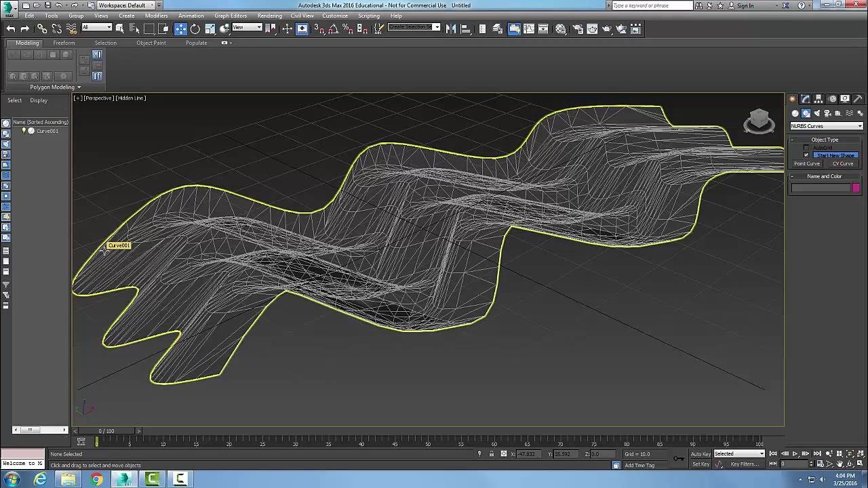Toggle Set Key animation mode
868x488 pixels.
tap(701, 464)
